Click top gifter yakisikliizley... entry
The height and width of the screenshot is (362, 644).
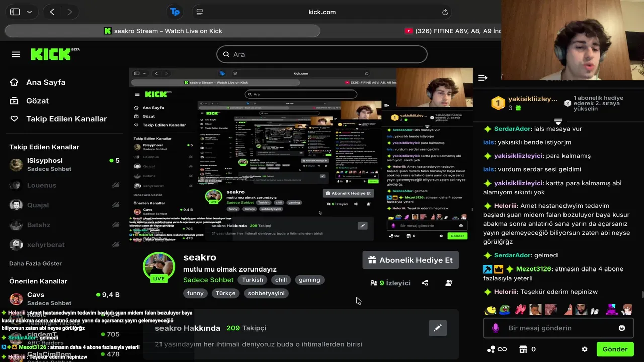point(524,103)
